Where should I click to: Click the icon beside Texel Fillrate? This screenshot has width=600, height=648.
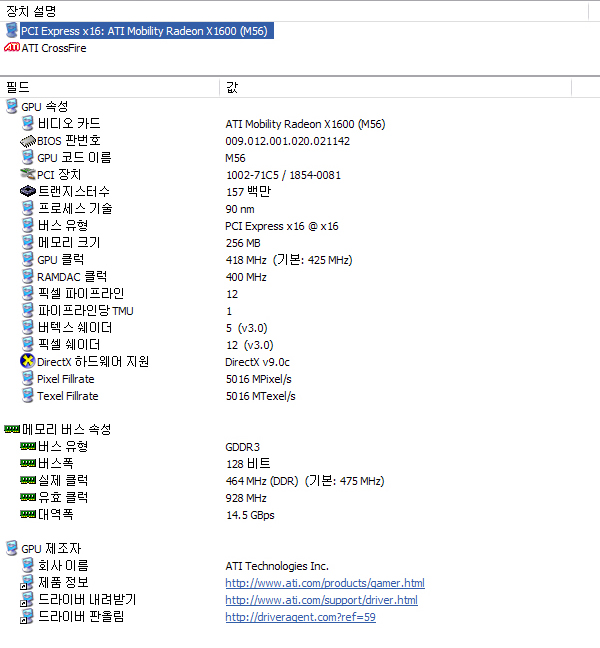pyautogui.click(x=28, y=395)
